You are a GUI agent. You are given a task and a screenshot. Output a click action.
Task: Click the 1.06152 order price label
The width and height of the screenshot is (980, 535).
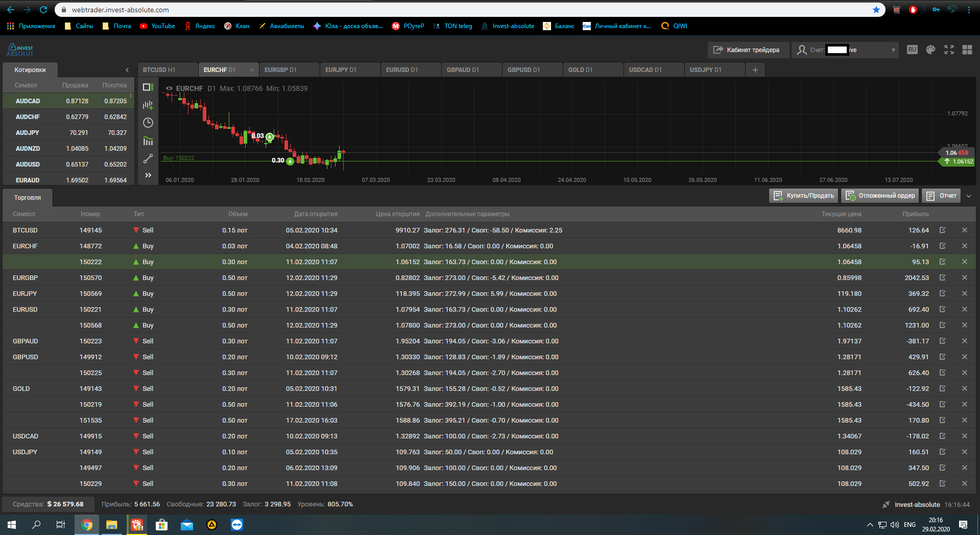point(958,161)
